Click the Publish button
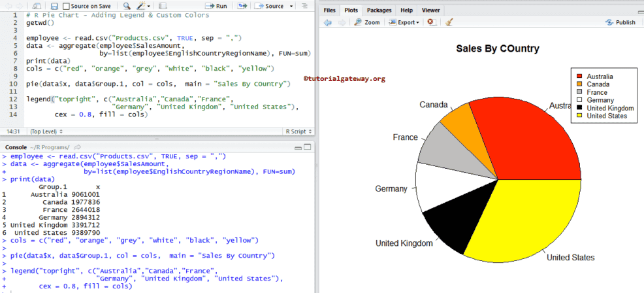This screenshot has width=644, height=293. tap(620, 22)
